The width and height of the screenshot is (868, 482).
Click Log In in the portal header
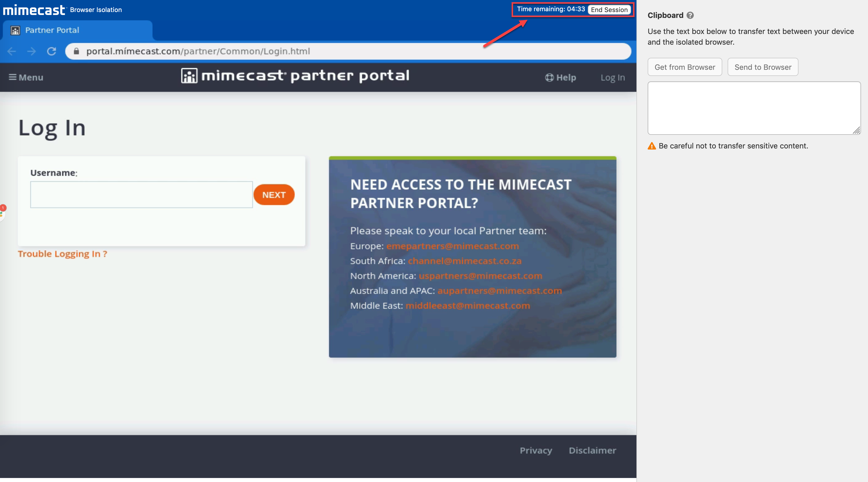613,78
